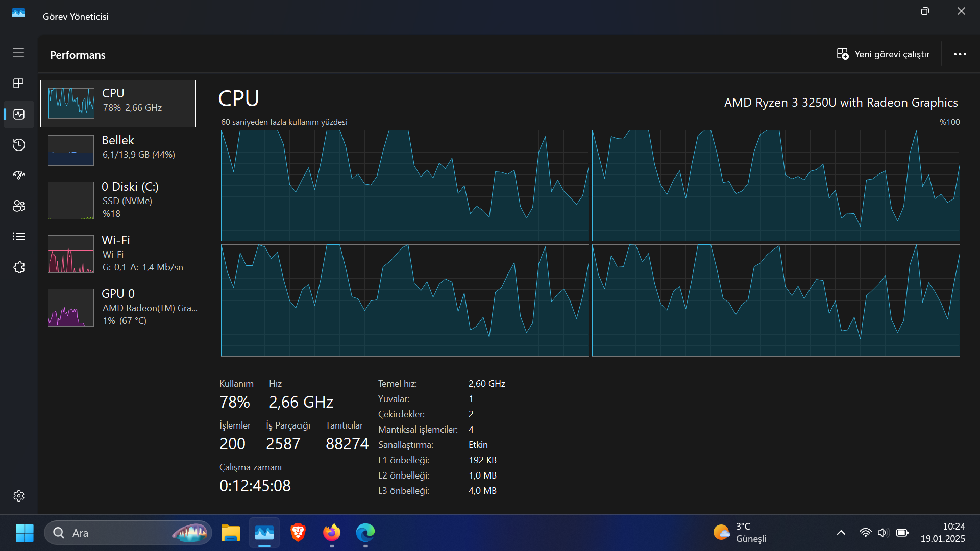Click the weather widget showing 3°C Güneşli

coord(740,533)
